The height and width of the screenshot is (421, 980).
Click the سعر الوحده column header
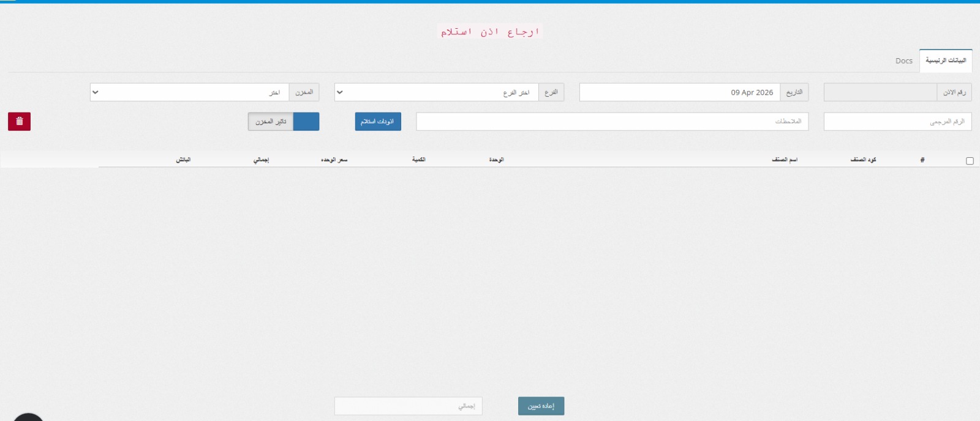point(334,160)
